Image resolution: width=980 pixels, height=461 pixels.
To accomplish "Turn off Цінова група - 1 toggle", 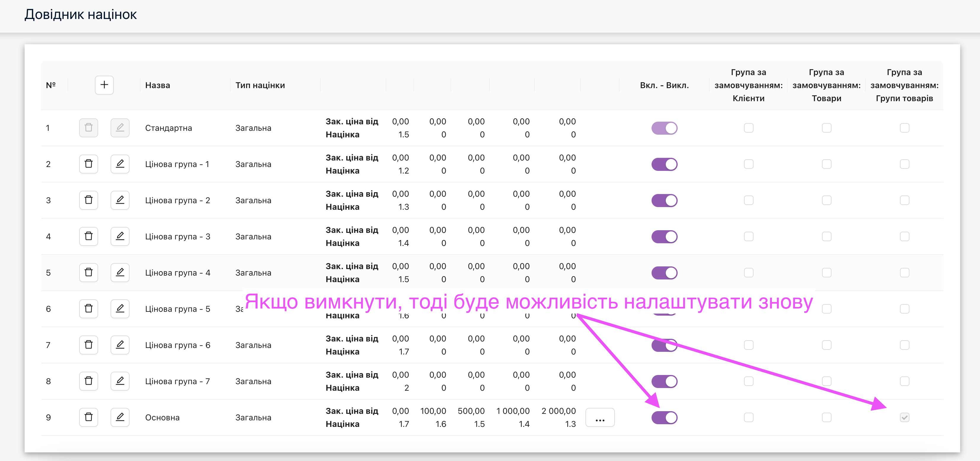I will [664, 164].
